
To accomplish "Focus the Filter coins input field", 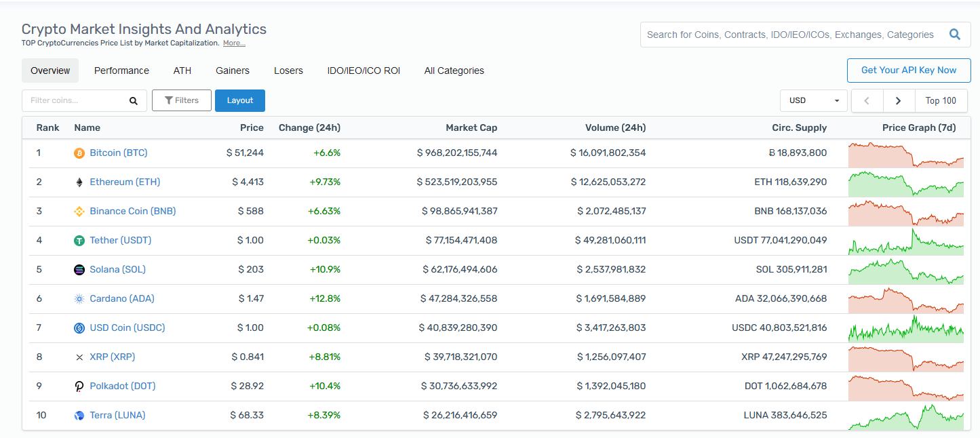I will coord(85,100).
